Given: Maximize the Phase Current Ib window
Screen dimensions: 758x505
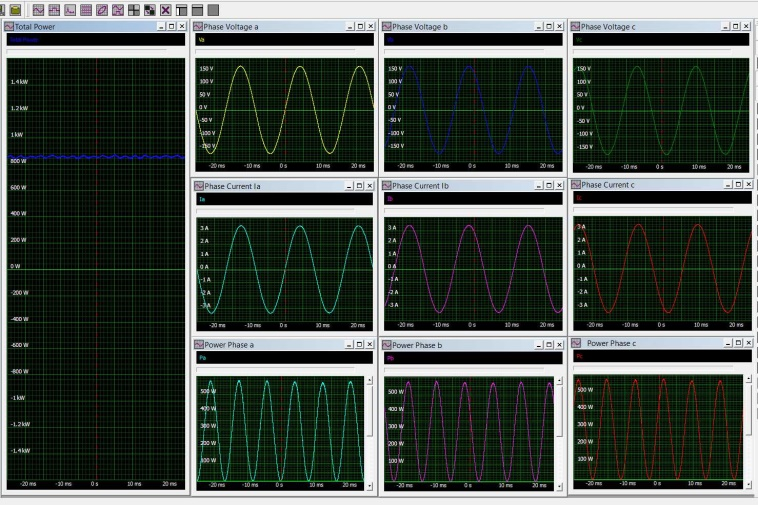Looking at the screenshot, I should pyautogui.click(x=547, y=186).
